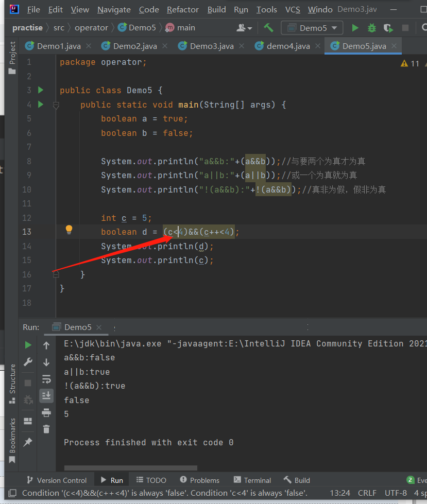Viewport: 427px width, 504px height.
Task: Run with coverage shield icon
Action: pos(388,28)
